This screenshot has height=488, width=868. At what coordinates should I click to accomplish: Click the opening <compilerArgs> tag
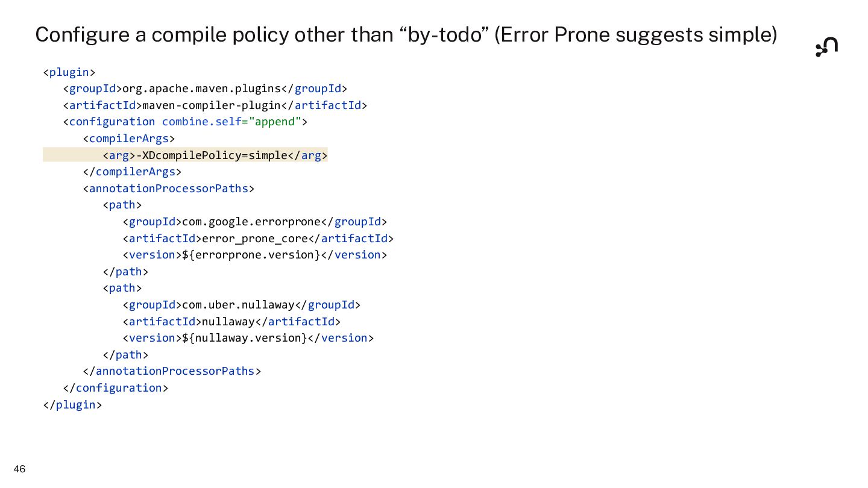click(x=129, y=139)
